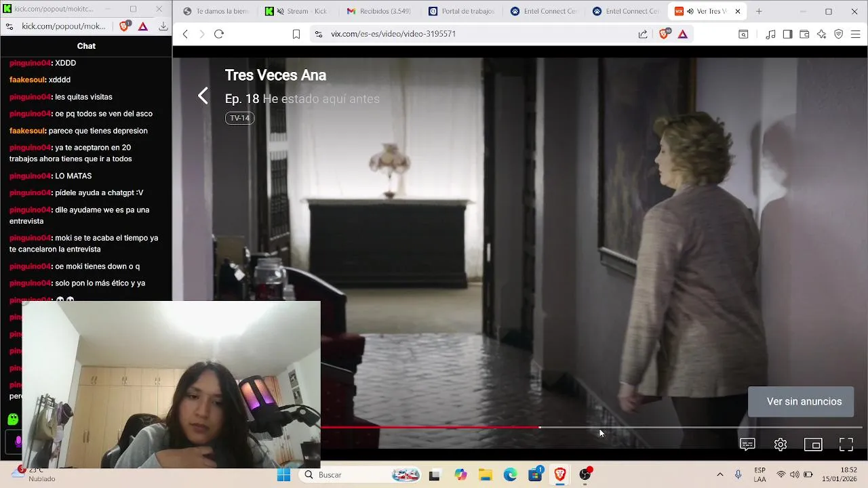Click the kick.com/popout address field
868x488 pixels.
[64, 26]
